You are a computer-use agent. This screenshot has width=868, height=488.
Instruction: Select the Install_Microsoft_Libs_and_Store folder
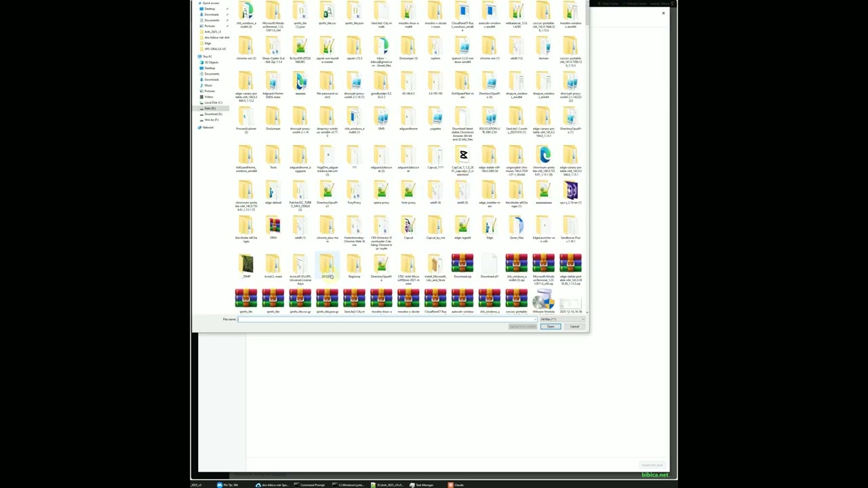click(435, 267)
